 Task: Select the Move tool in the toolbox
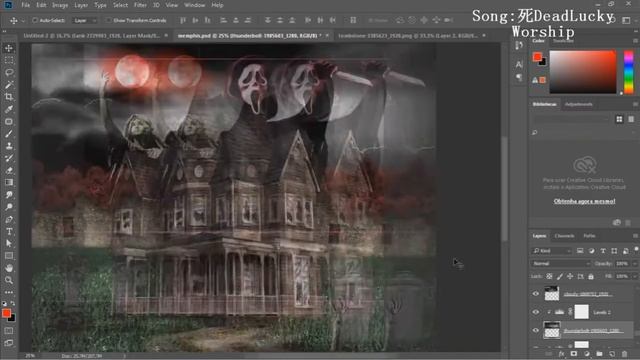9,48
